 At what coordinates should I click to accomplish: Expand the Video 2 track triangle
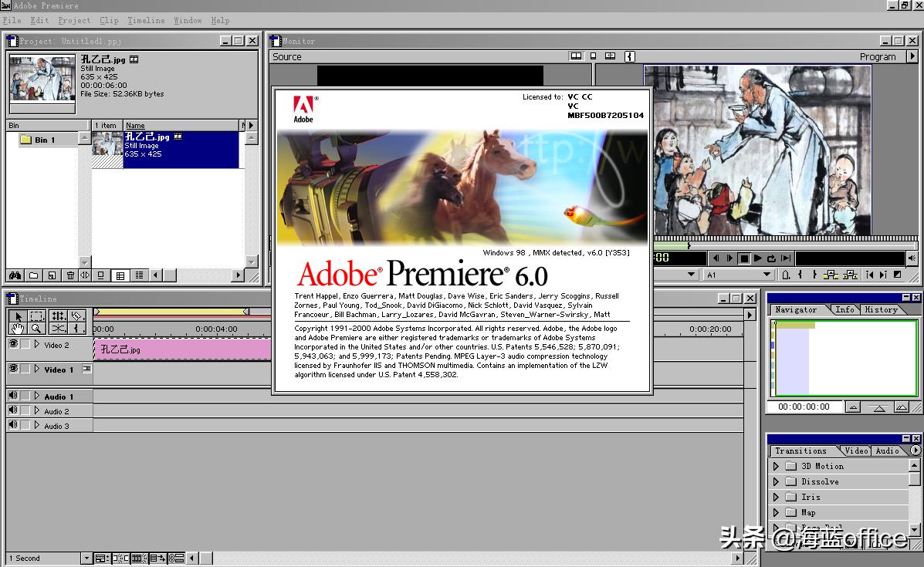pyautogui.click(x=36, y=345)
